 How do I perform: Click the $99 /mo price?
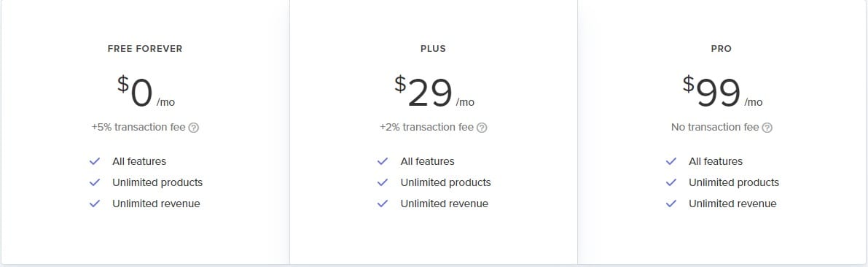722,92
